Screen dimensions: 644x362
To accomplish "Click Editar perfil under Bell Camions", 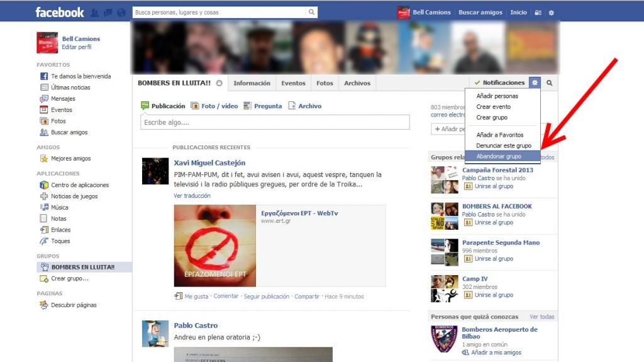I will 76,47.
